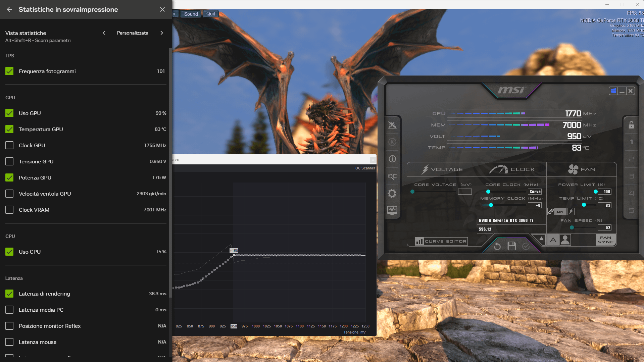Image resolution: width=644 pixels, height=362 pixels.
Task: Select profile slot 4 in Afterburner
Action: (631, 193)
